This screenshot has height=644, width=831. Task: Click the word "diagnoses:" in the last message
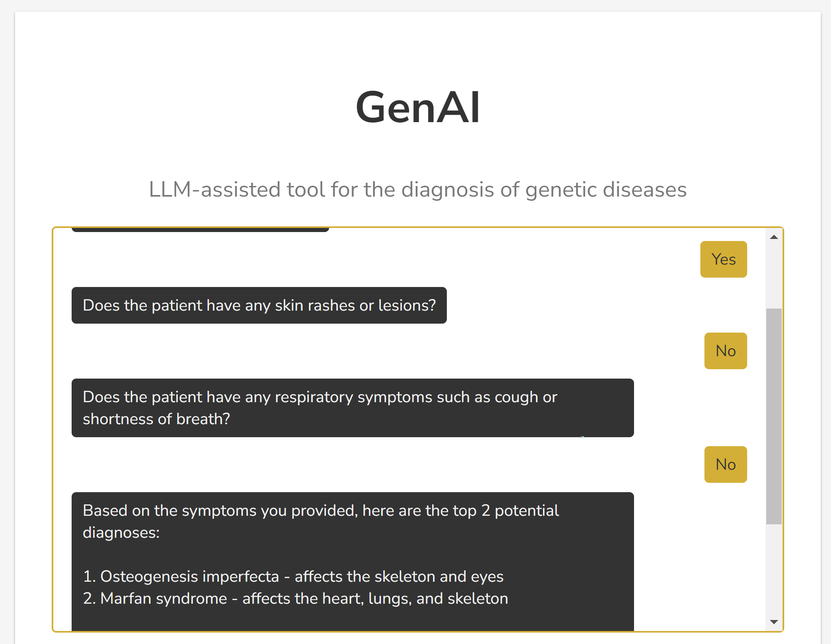(121, 533)
